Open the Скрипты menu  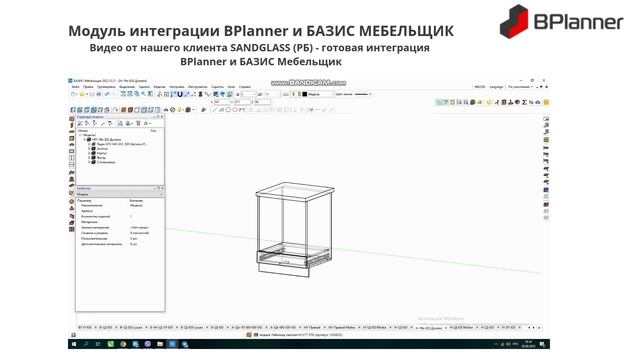pyautogui.click(x=218, y=87)
